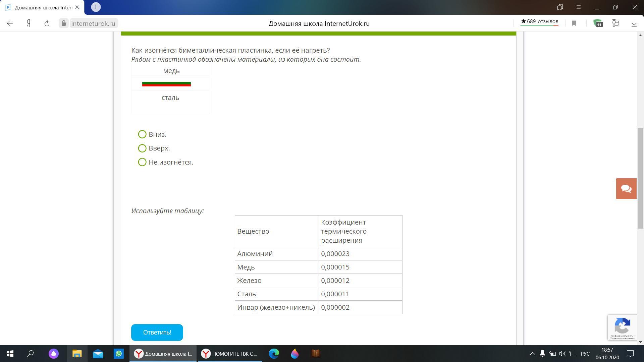The width and height of the screenshot is (644, 362).
Task: Expand hidden system tray icons chevron
Action: point(532,354)
